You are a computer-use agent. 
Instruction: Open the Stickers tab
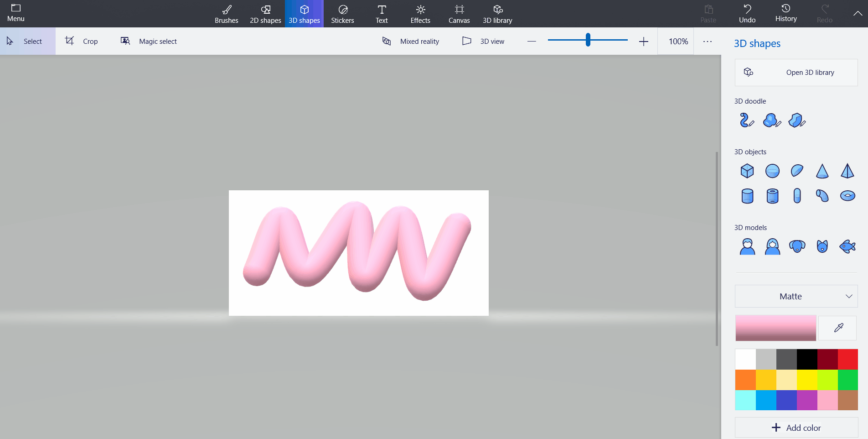342,14
